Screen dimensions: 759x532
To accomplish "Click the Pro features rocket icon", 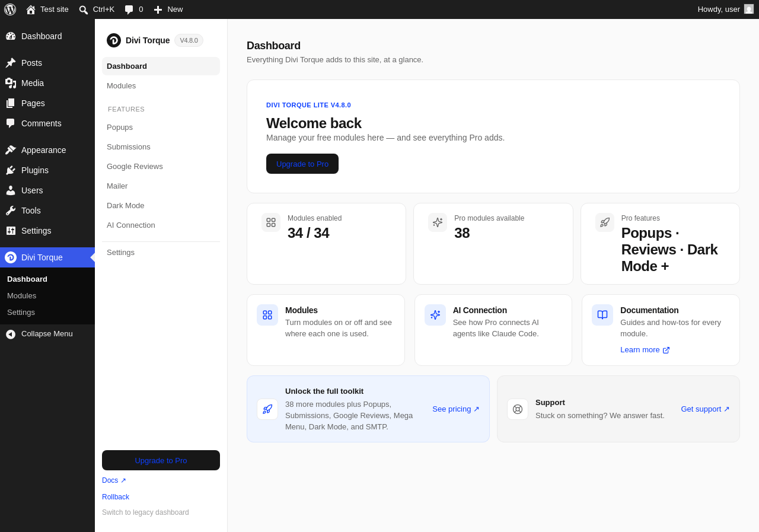I will click(x=605, y=222).
